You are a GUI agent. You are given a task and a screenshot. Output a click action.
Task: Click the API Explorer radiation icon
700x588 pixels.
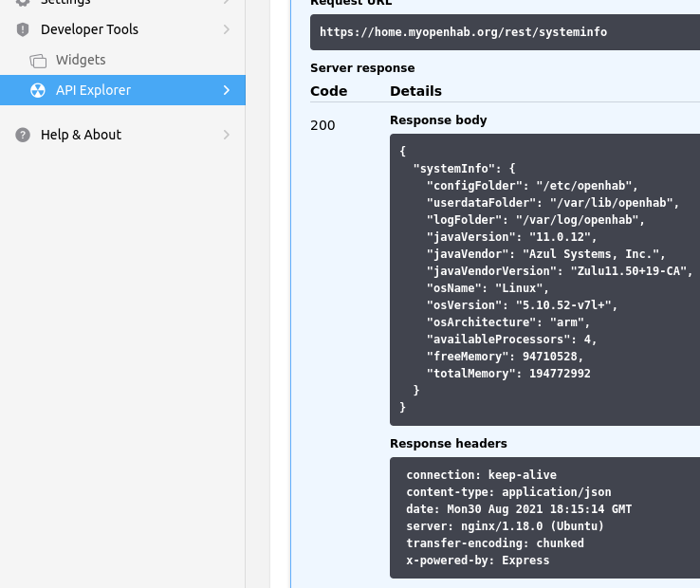coord(38,90)
